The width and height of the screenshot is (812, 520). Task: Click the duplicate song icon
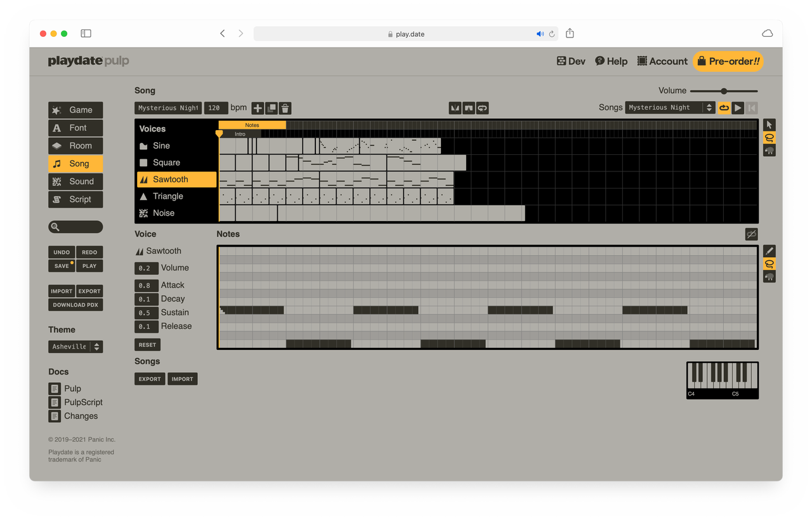272,109
